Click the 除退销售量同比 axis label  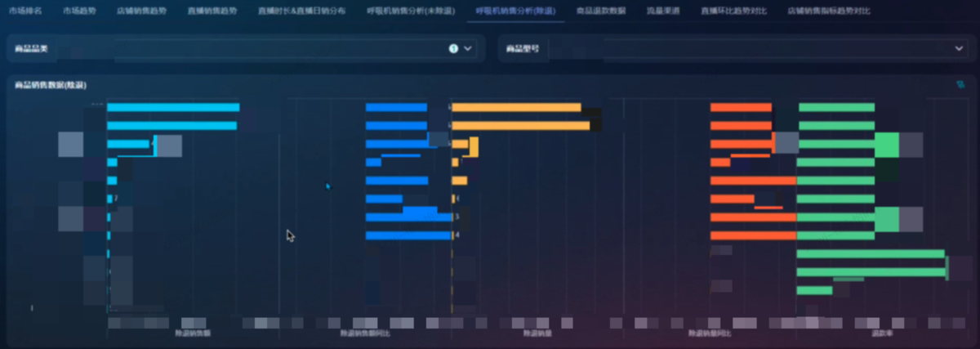click(710, 333)
